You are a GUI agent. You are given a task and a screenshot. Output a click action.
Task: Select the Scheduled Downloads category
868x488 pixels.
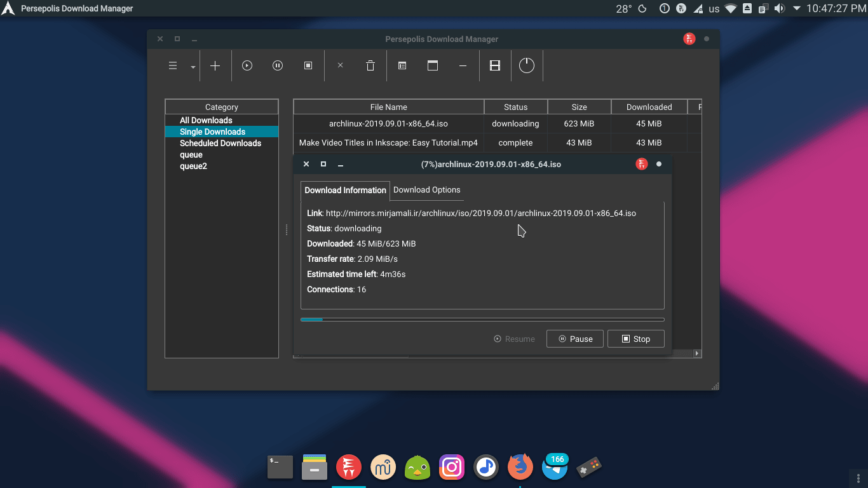click(x=220, y=143)
